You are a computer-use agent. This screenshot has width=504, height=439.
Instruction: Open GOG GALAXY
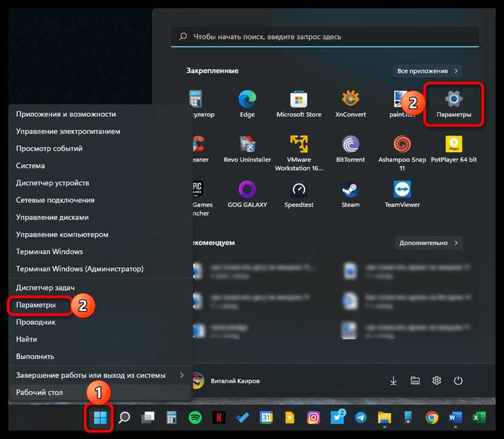247,194
